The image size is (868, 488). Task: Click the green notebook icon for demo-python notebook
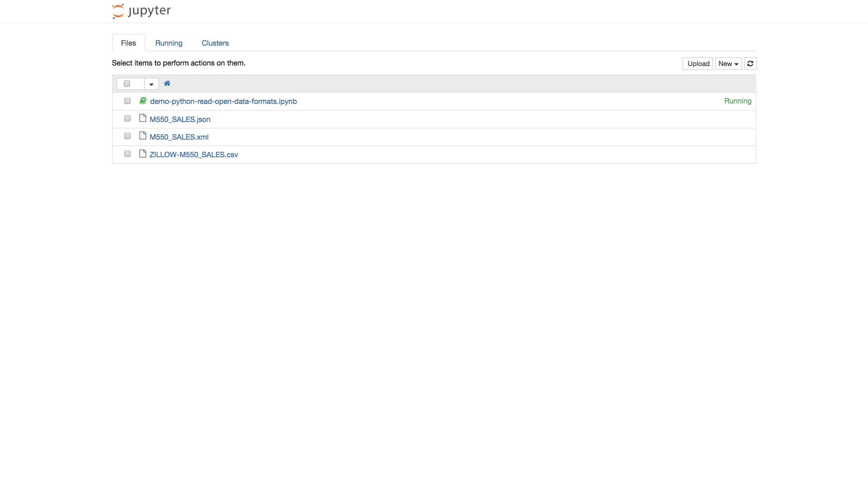[143, 101]
